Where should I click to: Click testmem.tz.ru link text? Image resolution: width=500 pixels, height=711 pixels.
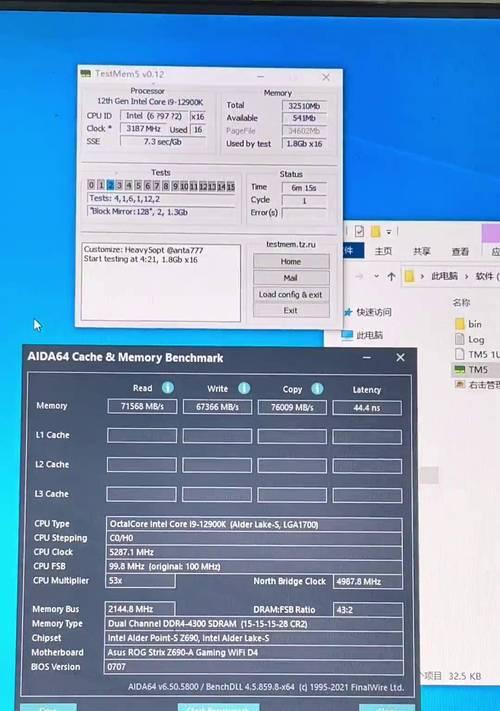tap(291, 244)
